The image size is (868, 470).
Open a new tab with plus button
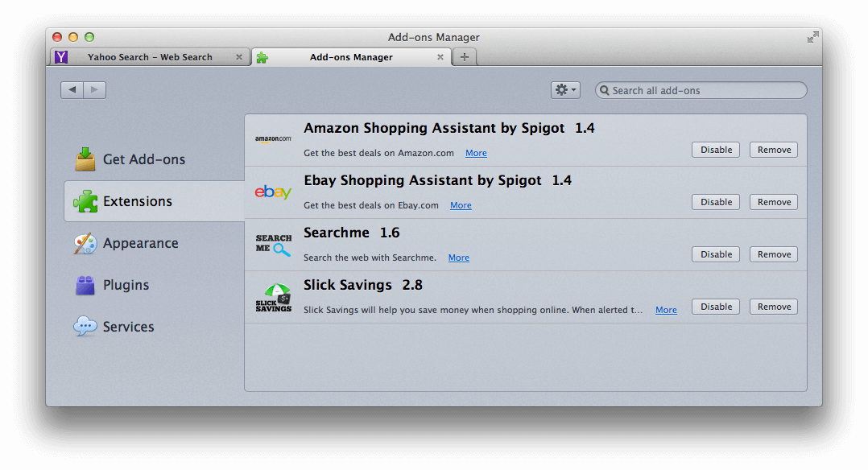(465, 57)
